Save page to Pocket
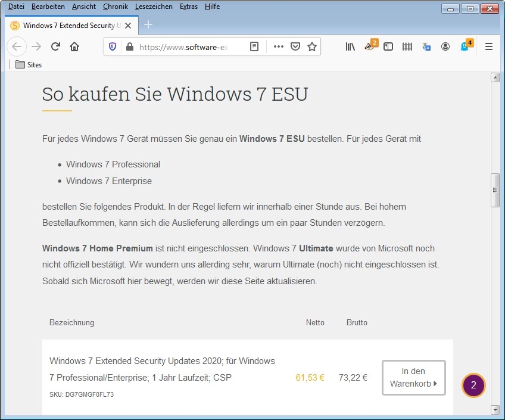The height and width of the screenshot is (420, 505). pyautogui.click(x=295, y=46)
